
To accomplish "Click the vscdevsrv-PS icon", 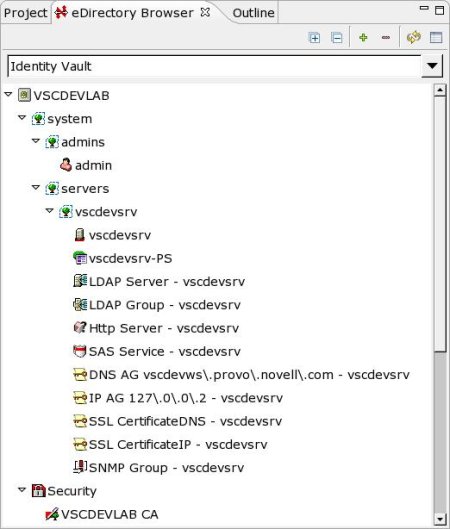I will click(x=80, y=258).
